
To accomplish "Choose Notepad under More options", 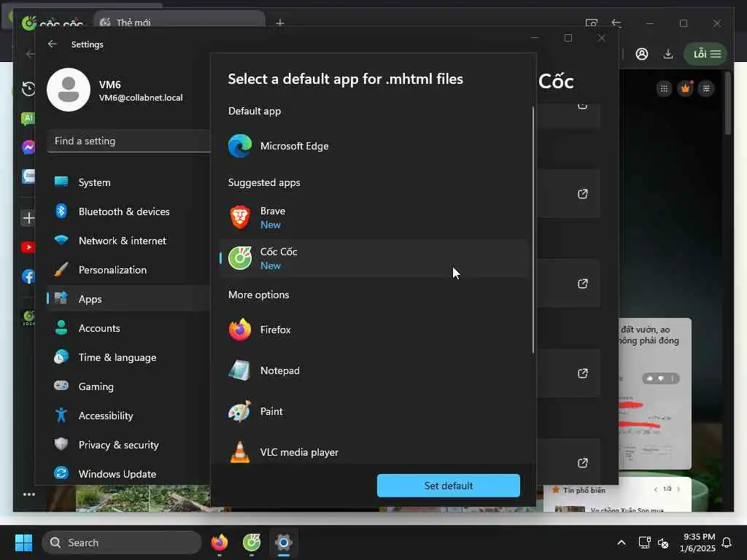I will click(374, 370).
